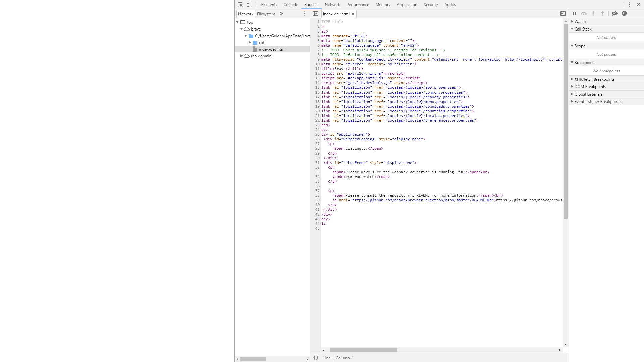Expand the (no domain) tree node
The image size is (644, 362).
pyautogui.click(x=241, y=56)
